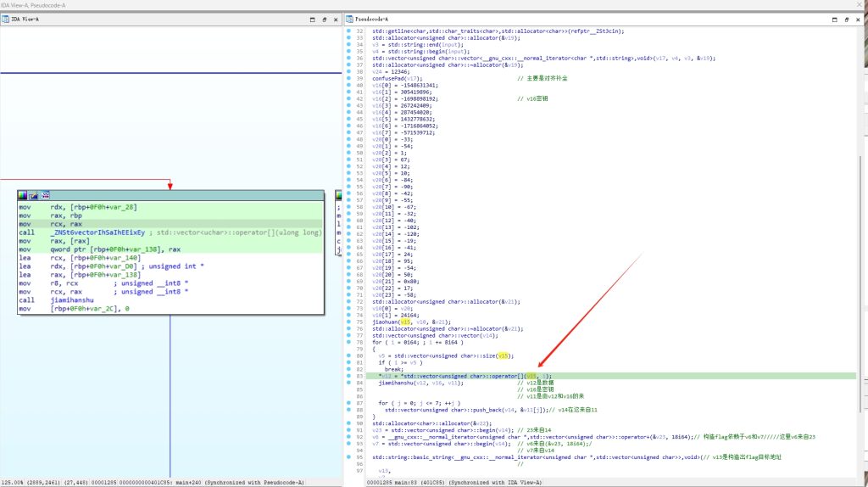The height and width of the screenshot is (487, 868).
Task: Toggle breakpoint dot on line 88 push_back
Action: click(348, 410)
